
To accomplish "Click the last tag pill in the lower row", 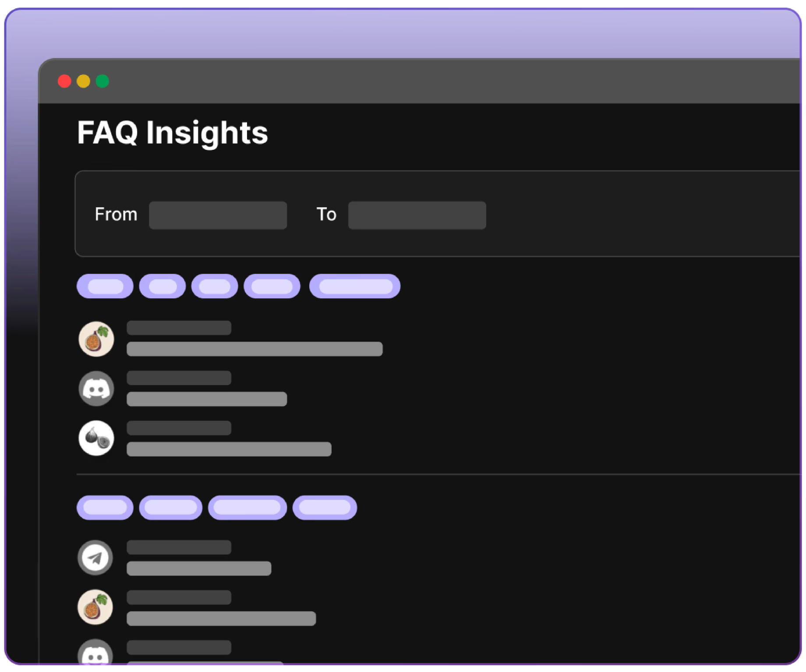I will 325,508.
